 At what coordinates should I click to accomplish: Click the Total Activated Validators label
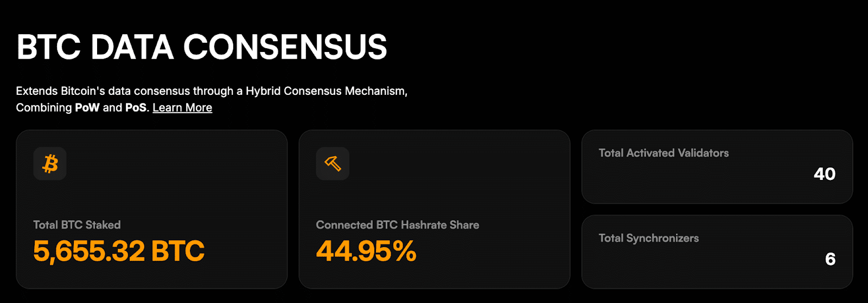[x=663, y=153]
